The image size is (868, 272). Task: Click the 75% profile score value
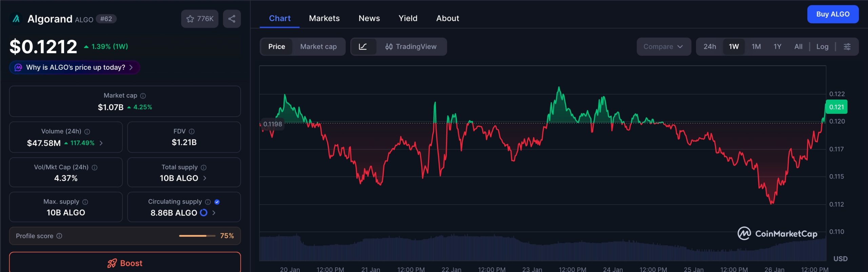click(x=227, y=236)
